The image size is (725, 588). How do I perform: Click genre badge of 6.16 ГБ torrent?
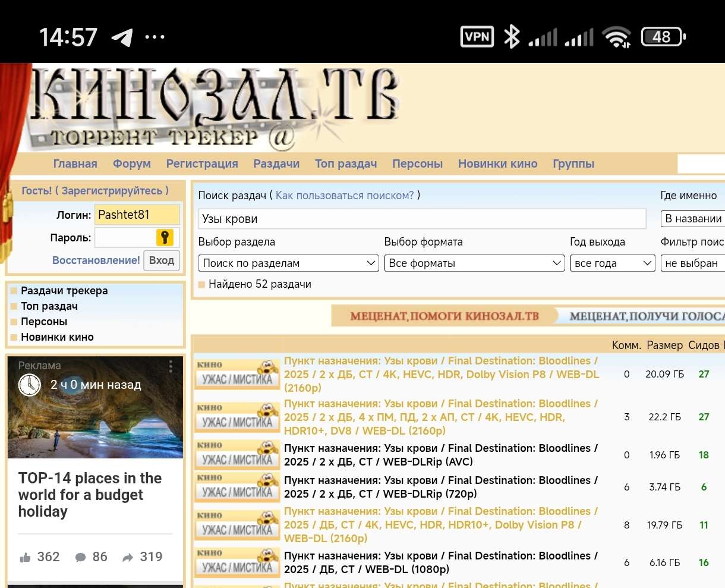pos(237,562)
